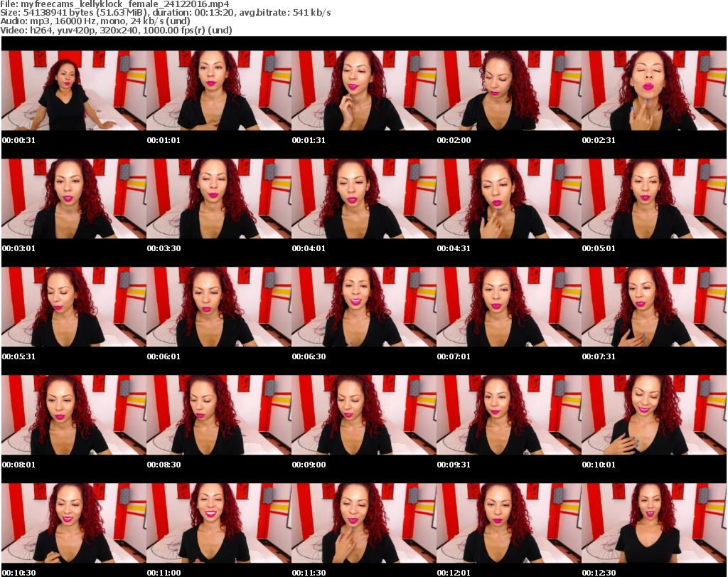The image size is (728, 577).
Task: Select the thumbnail frame at 00:02:00
Action: tap(509, 90)
